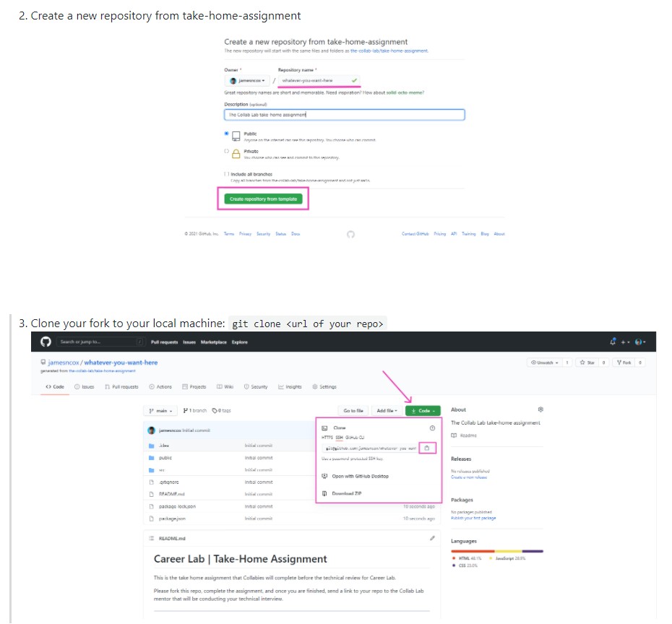Click the pencil icon to edit README.md
This screenshot has height=624, width=672.
point(432,538)
